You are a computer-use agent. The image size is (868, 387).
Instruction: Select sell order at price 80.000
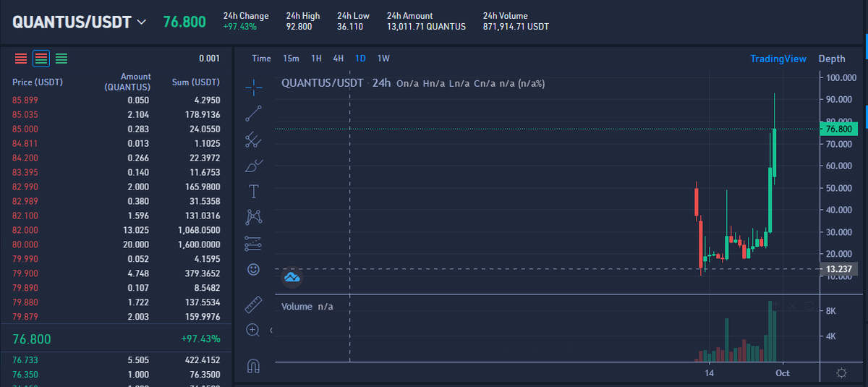click(x=116, y=244)
